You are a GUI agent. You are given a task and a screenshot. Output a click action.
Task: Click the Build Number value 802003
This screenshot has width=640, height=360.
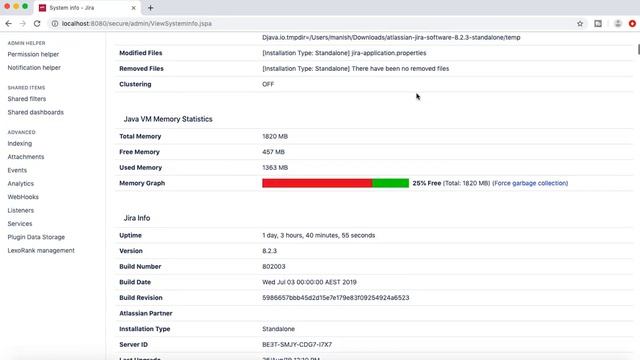[x=273, y=267]
